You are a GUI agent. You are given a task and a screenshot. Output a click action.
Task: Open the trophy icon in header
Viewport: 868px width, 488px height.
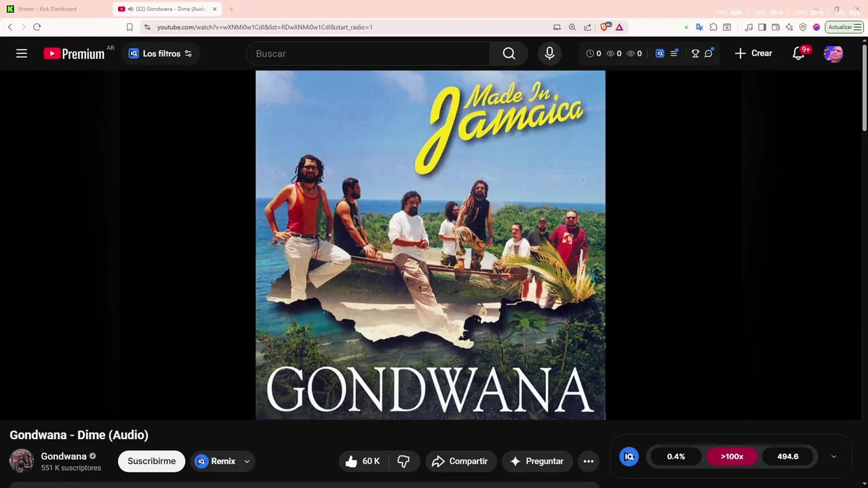(x=695, y=54)
